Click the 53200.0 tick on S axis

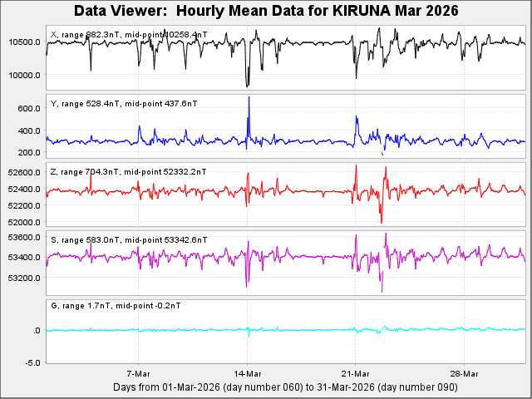23,278
